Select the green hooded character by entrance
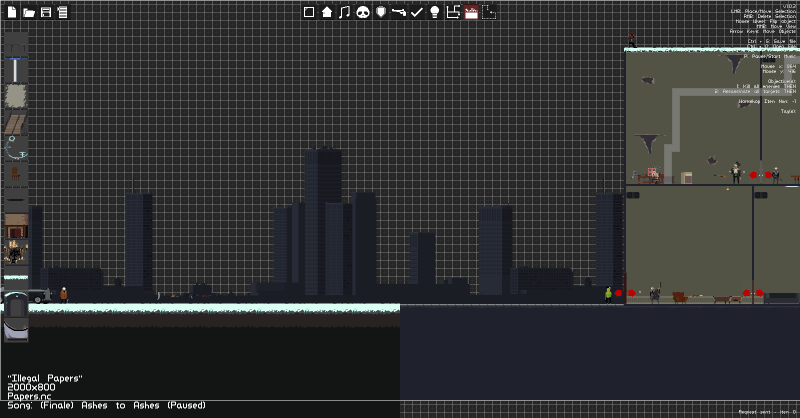800x418 pixels. pyautogui.click(x=608, y=294)
